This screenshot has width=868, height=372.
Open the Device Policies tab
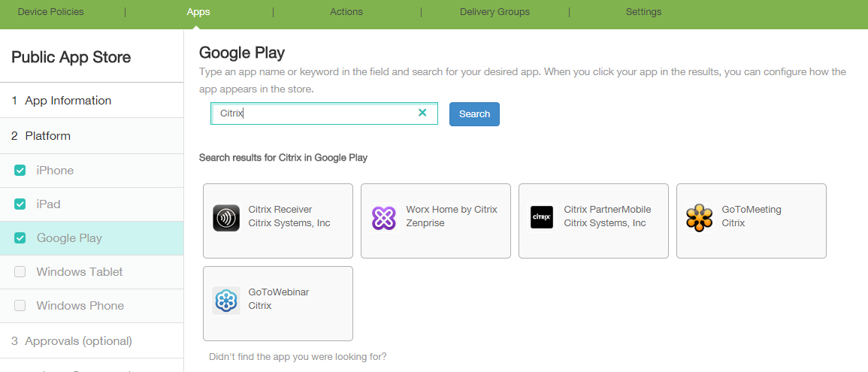[51, 11]
